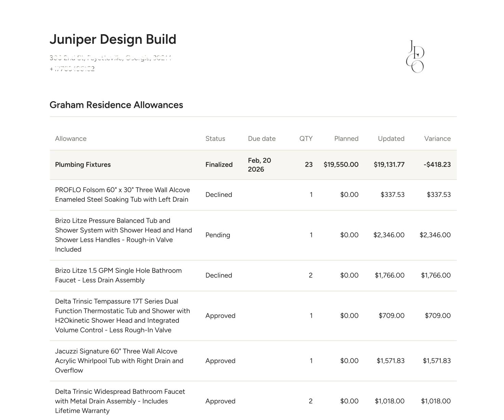Screen dimensions: 504x420
Task: Click the Approved status for Delta Trinsic Widespread
Action: click(x=220, y=401)
